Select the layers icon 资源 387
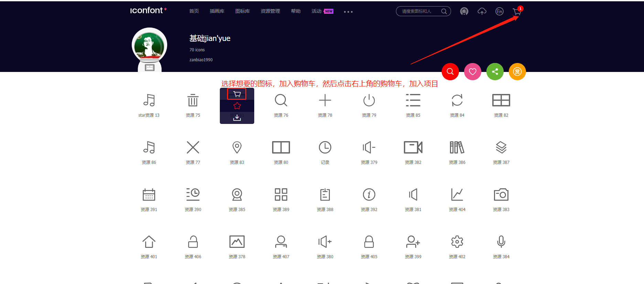 click(501, 147)
